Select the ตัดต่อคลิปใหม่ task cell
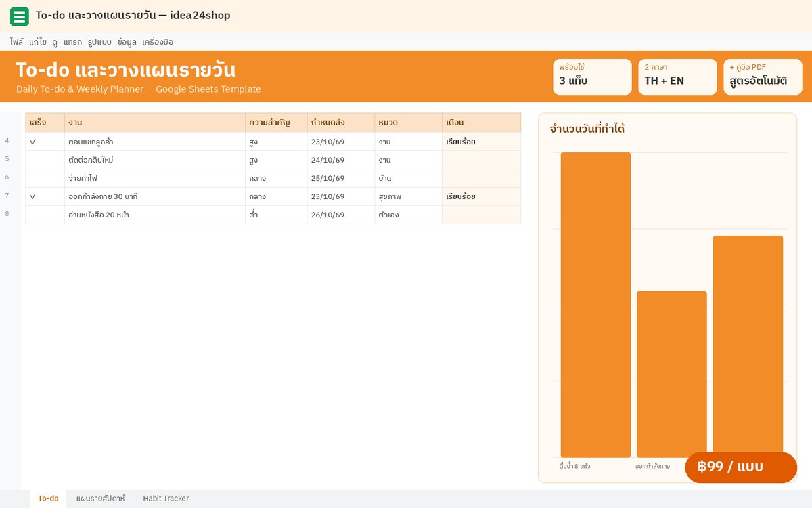The height and width of the screenshot is (508, 812). click(x=155, y=160)
